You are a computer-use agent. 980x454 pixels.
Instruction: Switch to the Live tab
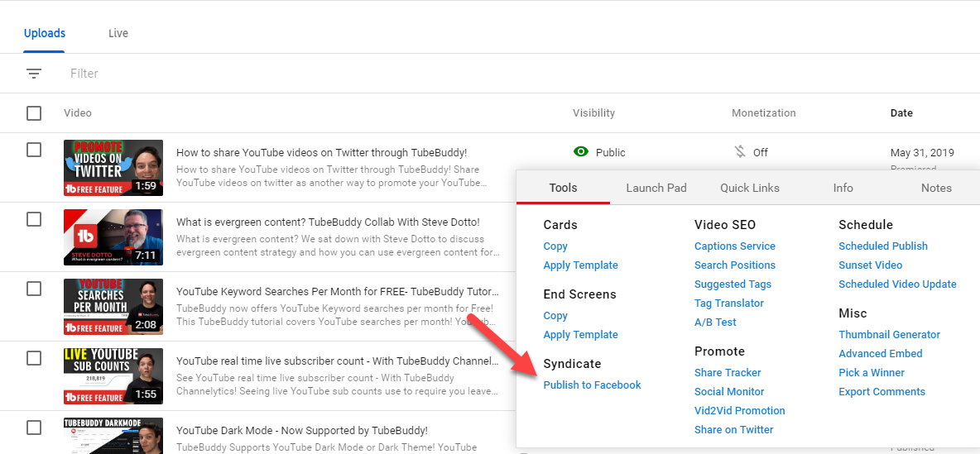coord(118,34)
